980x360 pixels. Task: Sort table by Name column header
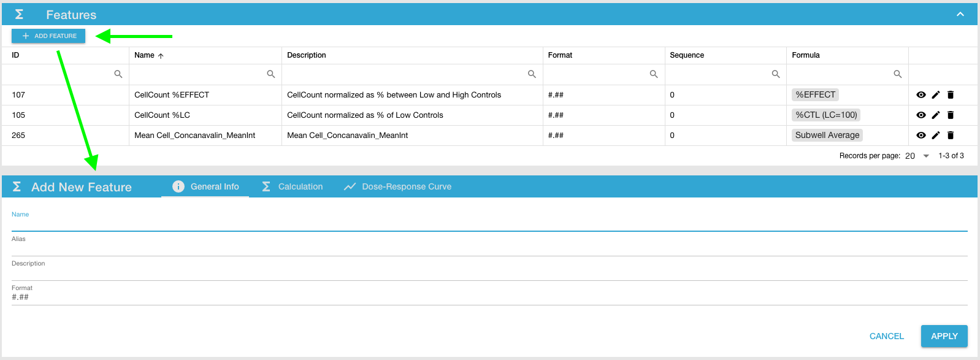145,55
